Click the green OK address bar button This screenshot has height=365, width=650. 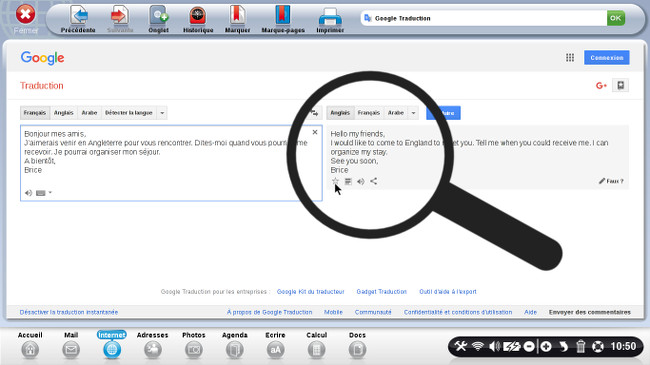coord(616,18)
